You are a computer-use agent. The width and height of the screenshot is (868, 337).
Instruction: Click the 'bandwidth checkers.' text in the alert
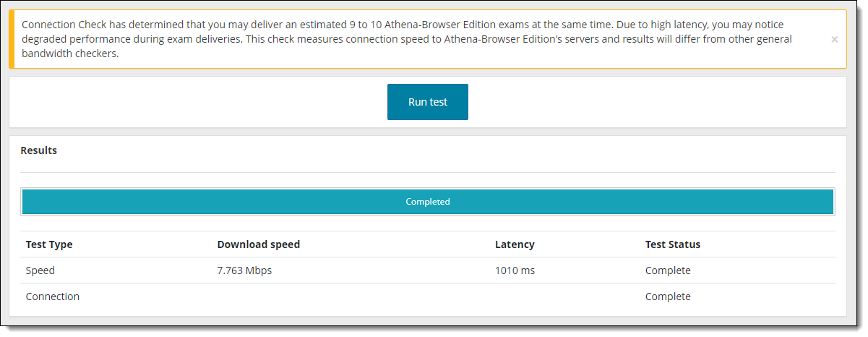(69, 54)
